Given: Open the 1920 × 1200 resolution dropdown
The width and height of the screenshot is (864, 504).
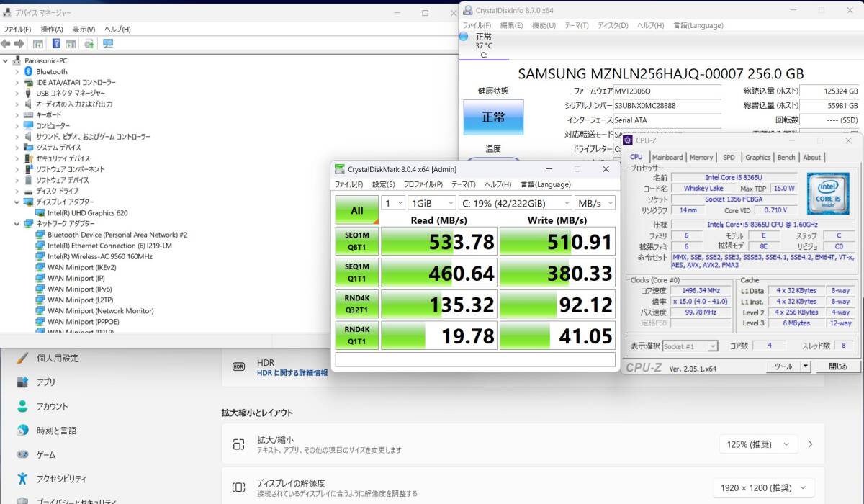Looking at the screenshot, I should (x=763, y=487).
